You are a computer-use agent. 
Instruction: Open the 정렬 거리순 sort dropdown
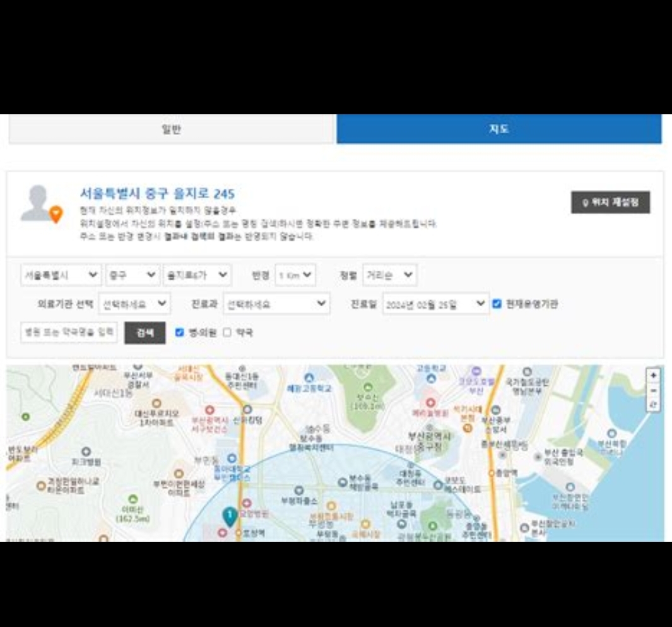(x=389, y=275)
